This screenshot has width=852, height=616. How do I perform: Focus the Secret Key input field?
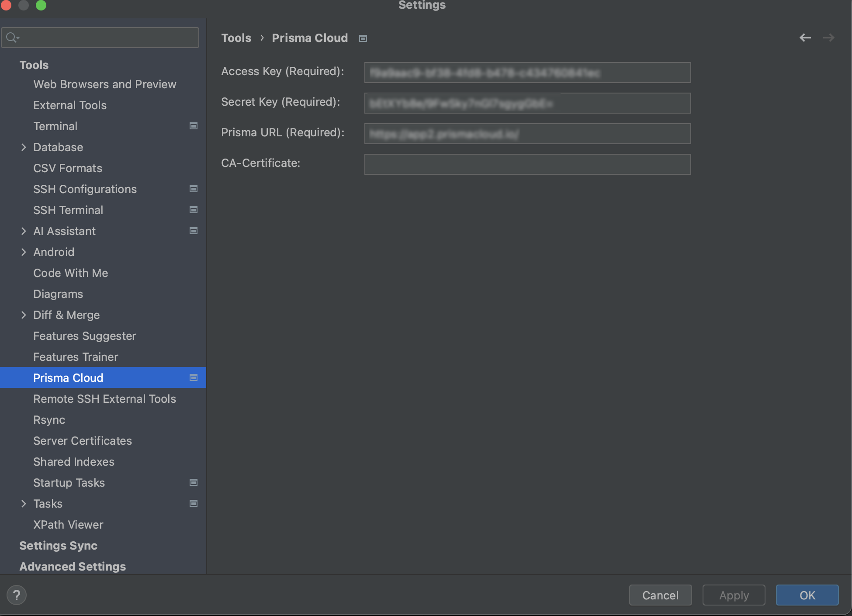(x=527, y=103)
